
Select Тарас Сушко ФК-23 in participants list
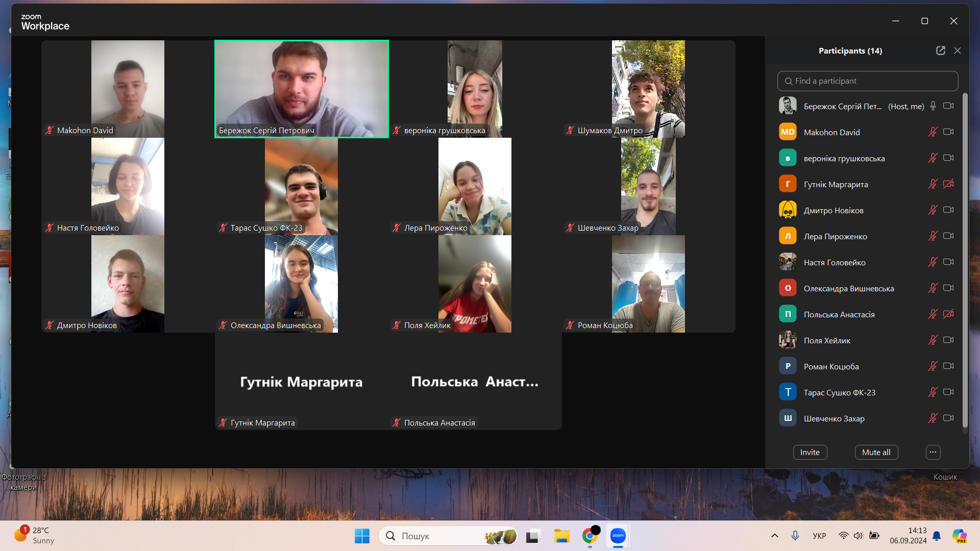point(839,392)
